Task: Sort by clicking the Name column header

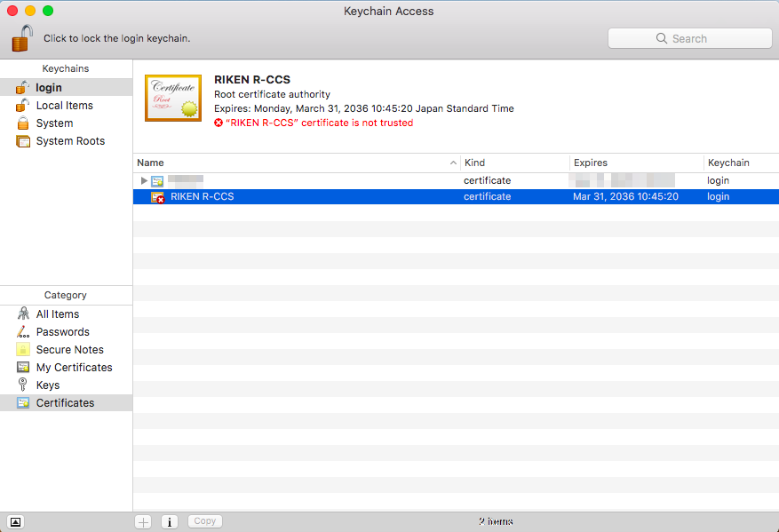Action: [x=150, y=163]
